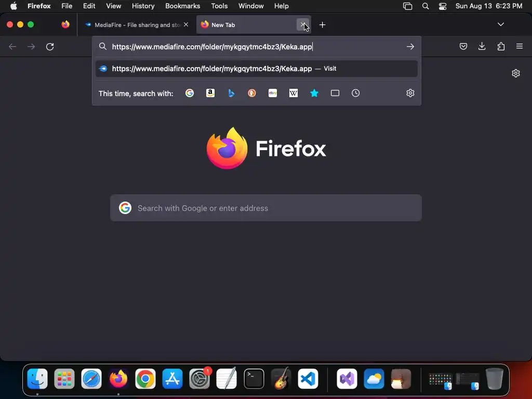Search bookmarks using the star icon
This screenshot has width=532, height=399.
314,93
